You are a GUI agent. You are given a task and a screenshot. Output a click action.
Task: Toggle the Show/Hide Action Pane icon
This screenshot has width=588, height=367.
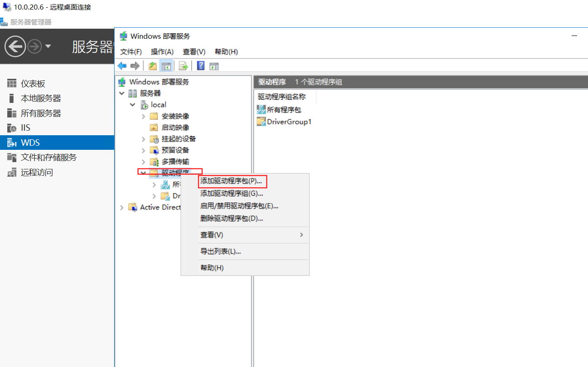(214, 66)
